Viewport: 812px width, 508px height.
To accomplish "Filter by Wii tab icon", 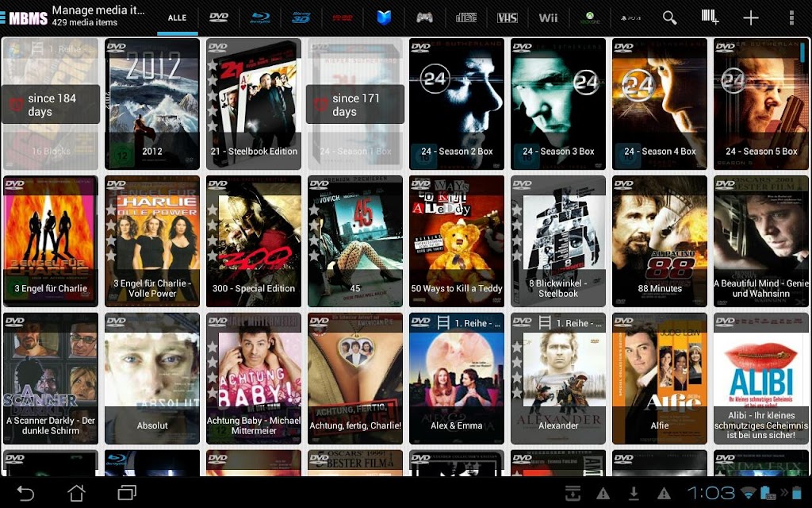I will tap(549, 17).
